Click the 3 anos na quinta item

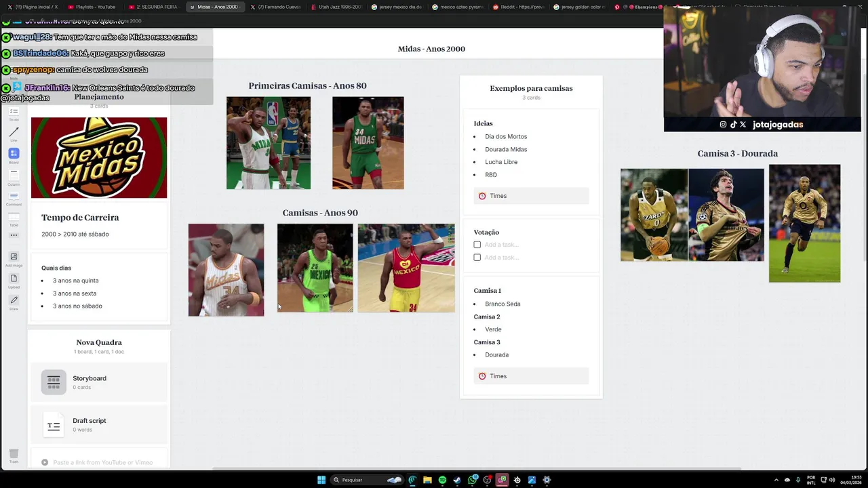[x=75, y=281]
